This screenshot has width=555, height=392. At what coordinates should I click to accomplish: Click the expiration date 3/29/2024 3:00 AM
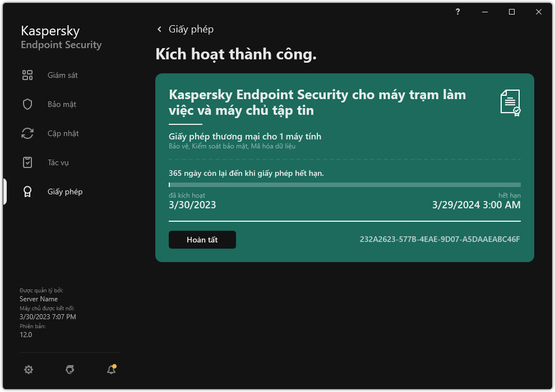[476, 205]
